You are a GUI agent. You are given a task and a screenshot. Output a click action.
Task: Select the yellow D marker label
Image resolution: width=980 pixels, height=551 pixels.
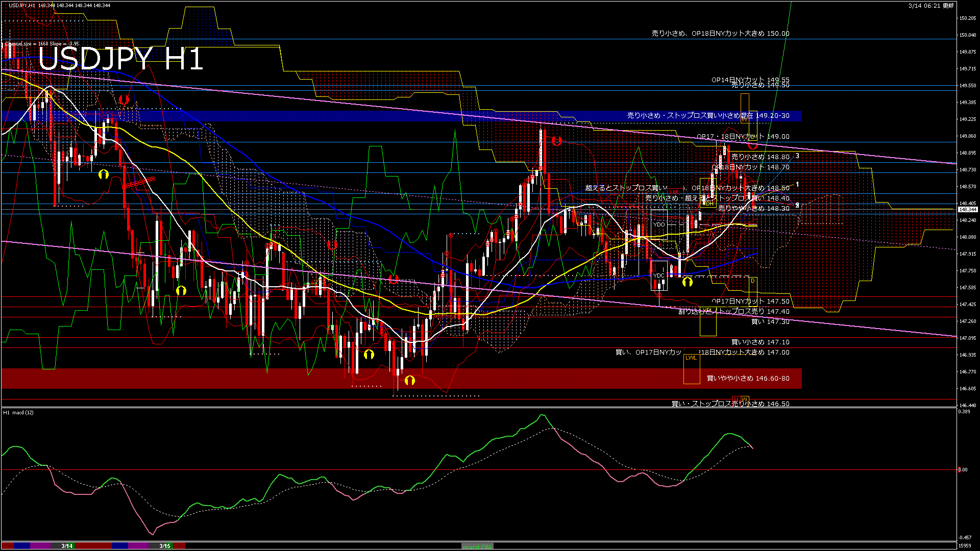[752, 281]
